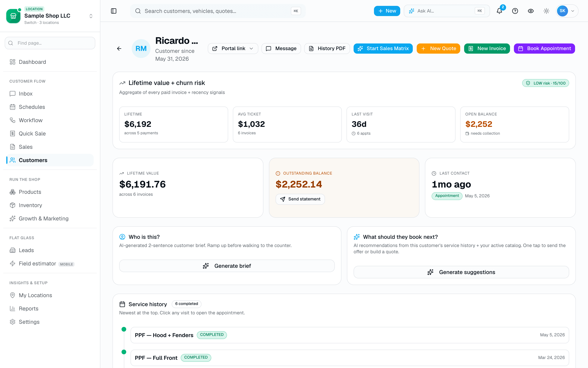This screenshot has width=588, height=368.
Task: Open the Portal link dropdown
Action: pyautogui.click(x=233, y=48)
